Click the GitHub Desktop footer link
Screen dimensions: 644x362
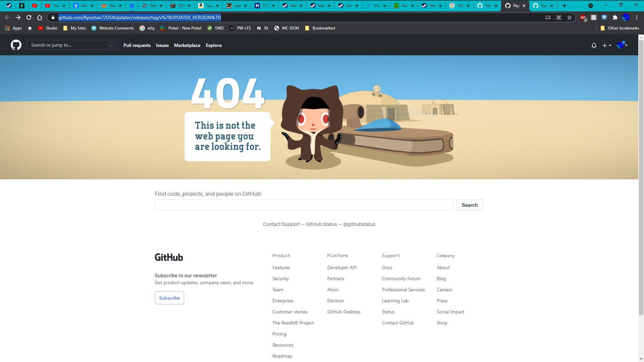point(343,312)
